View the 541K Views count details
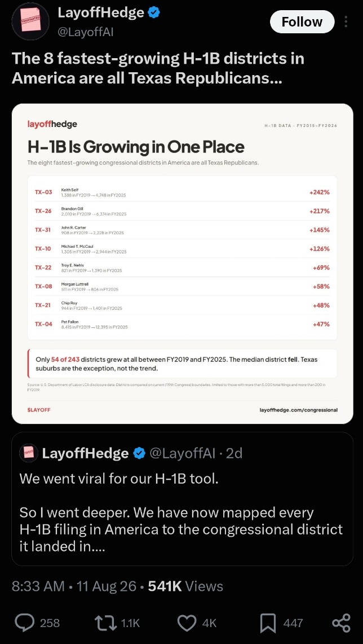Screen dimensions: 363x644 [185, 586]
